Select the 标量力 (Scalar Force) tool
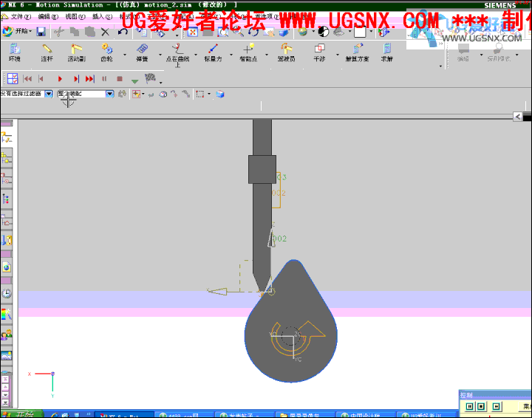This screenshot has height=418, width=532. point(213,52)
